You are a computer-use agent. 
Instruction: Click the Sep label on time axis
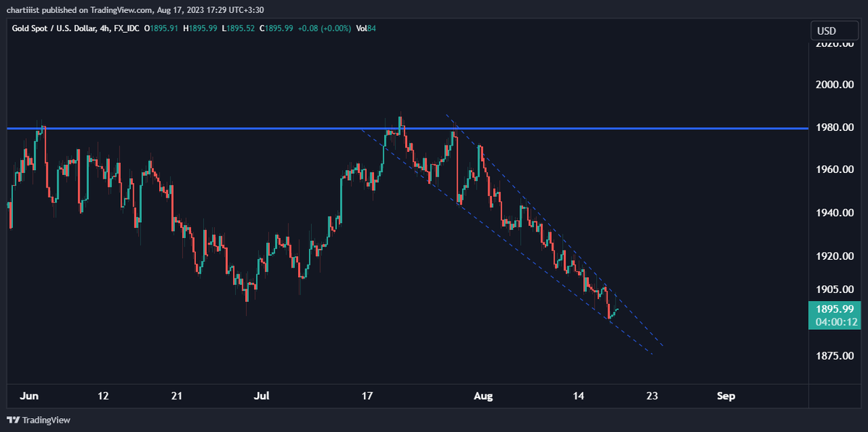[726, 396]
